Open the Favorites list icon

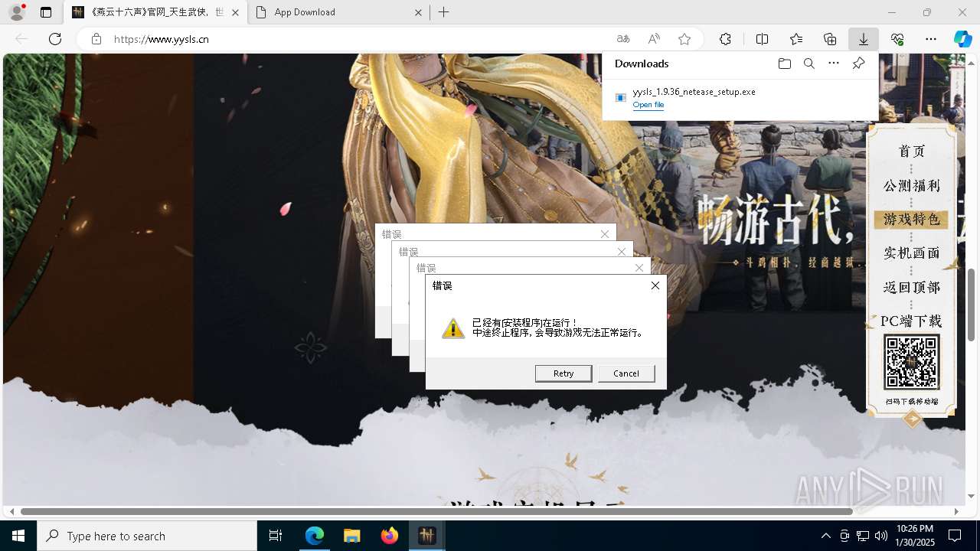tap(796, 39)
